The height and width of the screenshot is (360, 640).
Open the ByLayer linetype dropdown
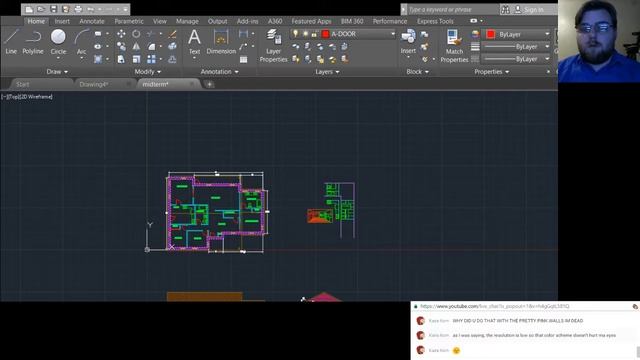click(547, 59)
